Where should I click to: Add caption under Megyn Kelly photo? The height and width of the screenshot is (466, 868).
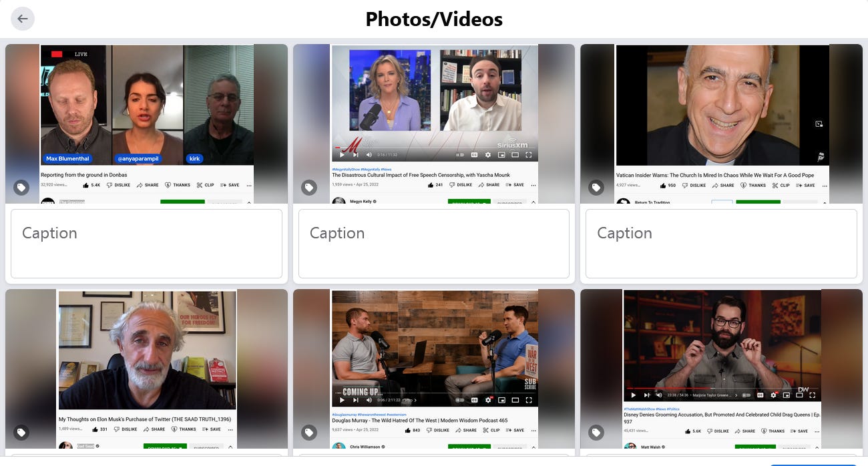pos(434,244)
